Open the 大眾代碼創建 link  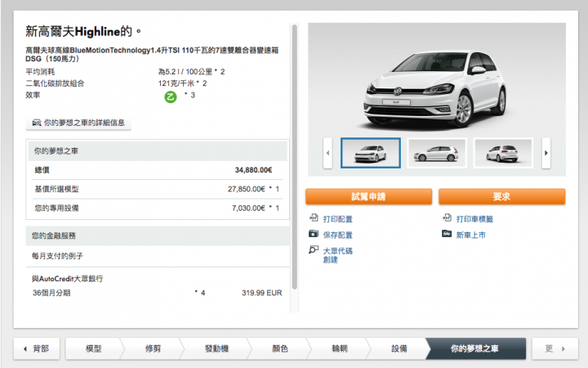[x=338, y=255]
